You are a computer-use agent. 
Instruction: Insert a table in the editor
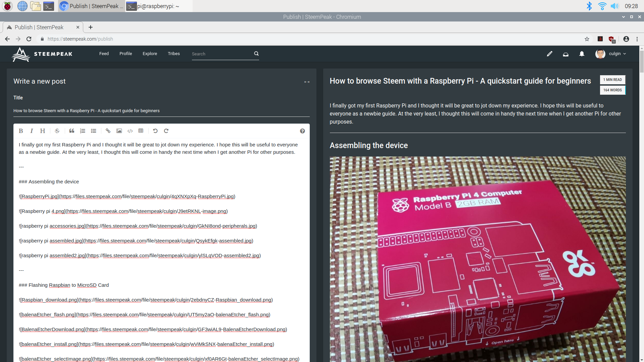141,131
